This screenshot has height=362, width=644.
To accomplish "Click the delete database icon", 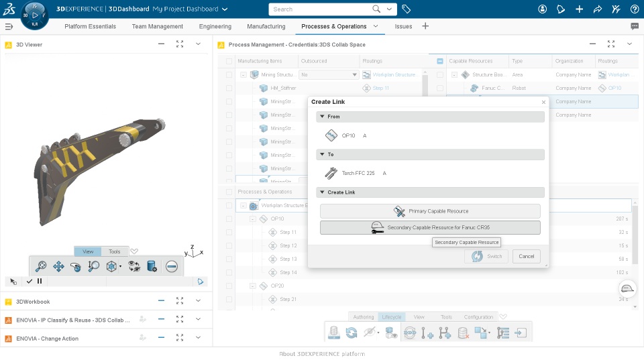I will click(x=464, y=333).
